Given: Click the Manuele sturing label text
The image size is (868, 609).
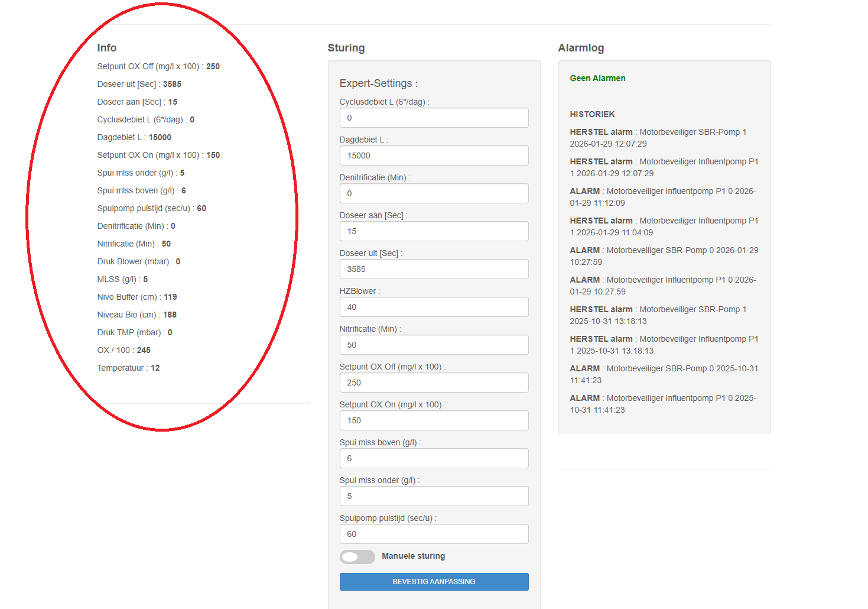Looking at the screenshot, I should (413, 556).
